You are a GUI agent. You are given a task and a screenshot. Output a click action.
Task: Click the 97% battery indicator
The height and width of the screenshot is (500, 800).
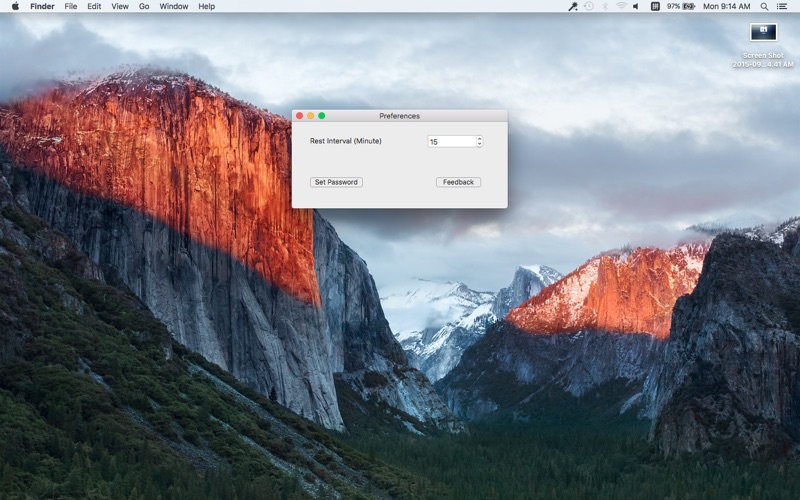point(681,6)
